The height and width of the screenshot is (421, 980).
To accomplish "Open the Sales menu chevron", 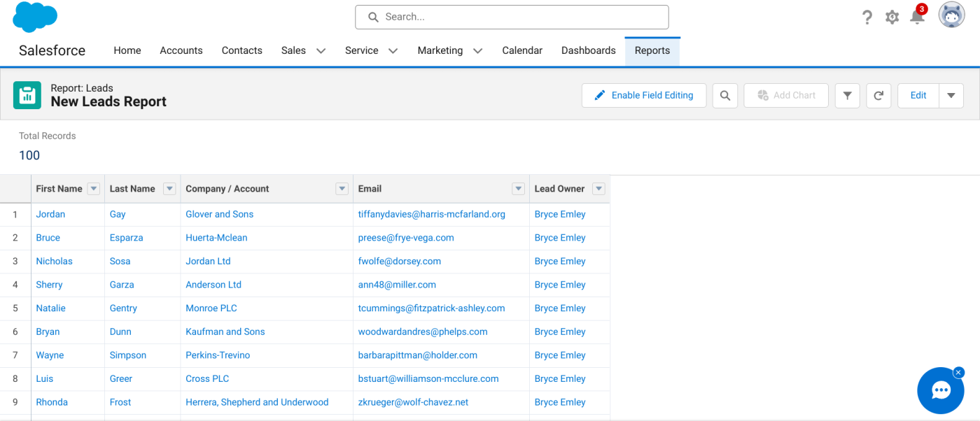I will click(321, 51).
